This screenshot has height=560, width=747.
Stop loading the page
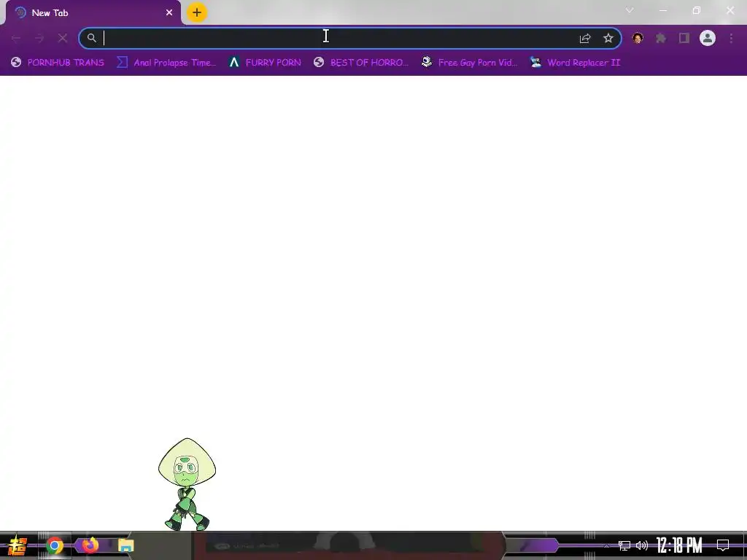(63, 38)
